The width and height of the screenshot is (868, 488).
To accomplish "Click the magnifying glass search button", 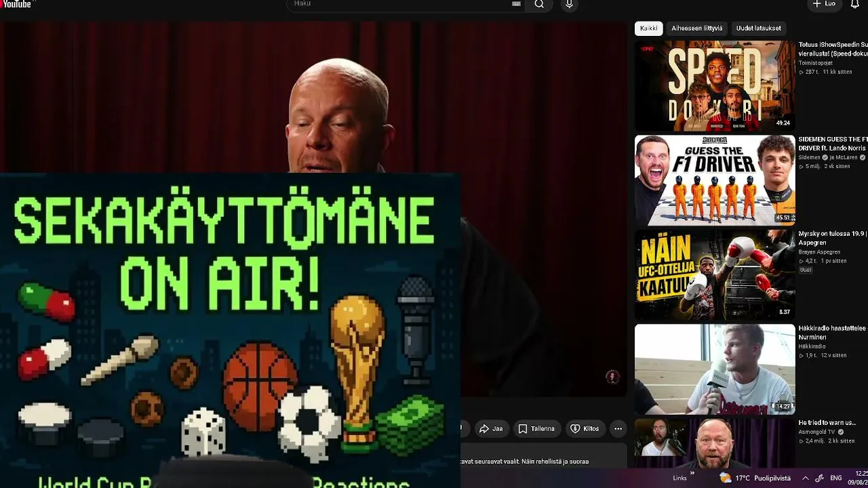I will coord(539,4).
